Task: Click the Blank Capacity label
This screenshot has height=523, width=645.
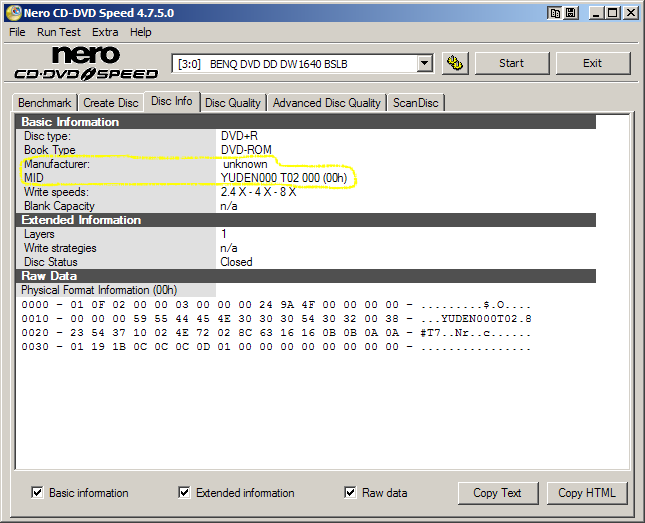Action: (59, 206)
